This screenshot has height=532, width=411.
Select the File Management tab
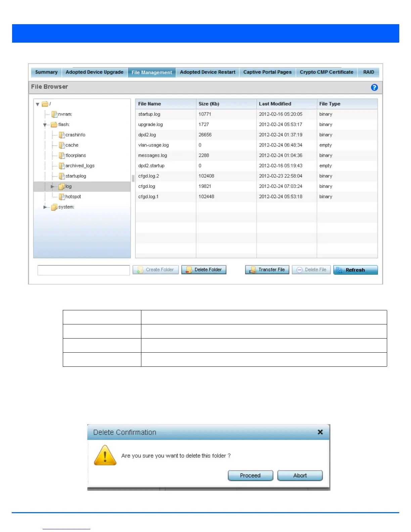pos(152,73)
